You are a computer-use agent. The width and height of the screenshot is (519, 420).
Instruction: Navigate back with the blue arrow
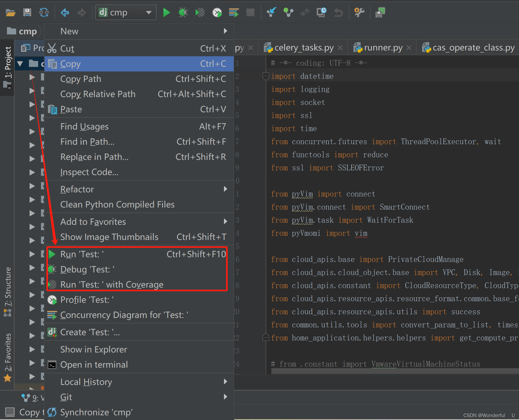65,12
